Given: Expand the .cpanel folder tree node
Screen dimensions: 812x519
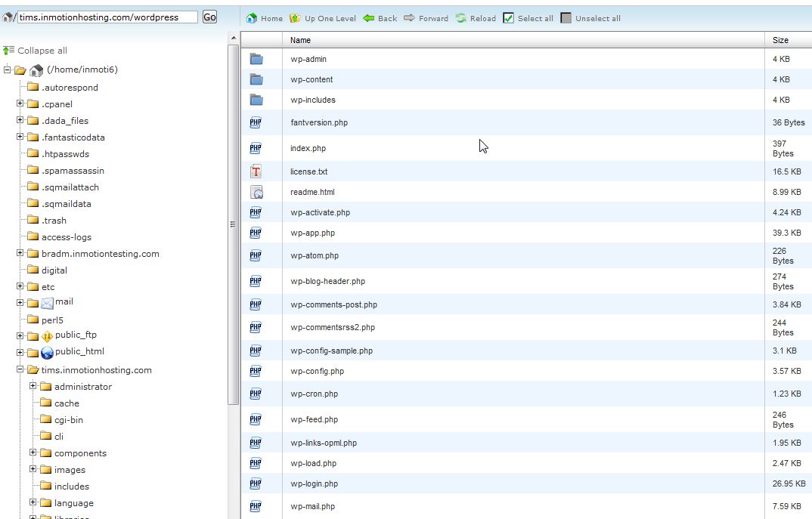Looking at the screenshot, I should coord(20,104).
